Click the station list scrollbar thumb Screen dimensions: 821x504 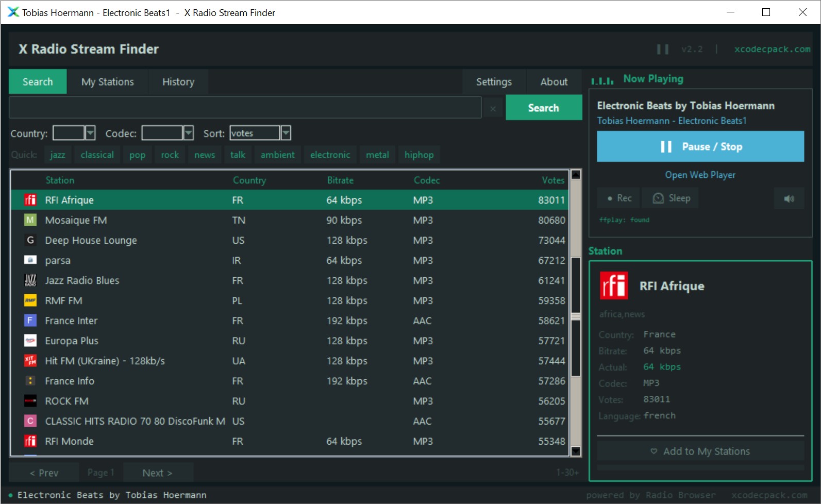coord(576,316)
